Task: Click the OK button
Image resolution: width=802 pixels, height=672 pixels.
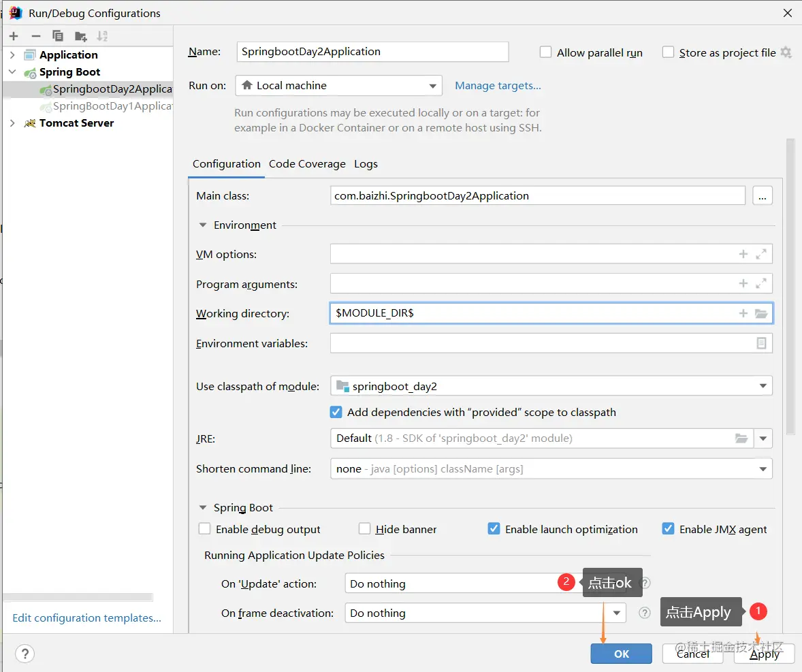Action: click(x=622, y=654)
